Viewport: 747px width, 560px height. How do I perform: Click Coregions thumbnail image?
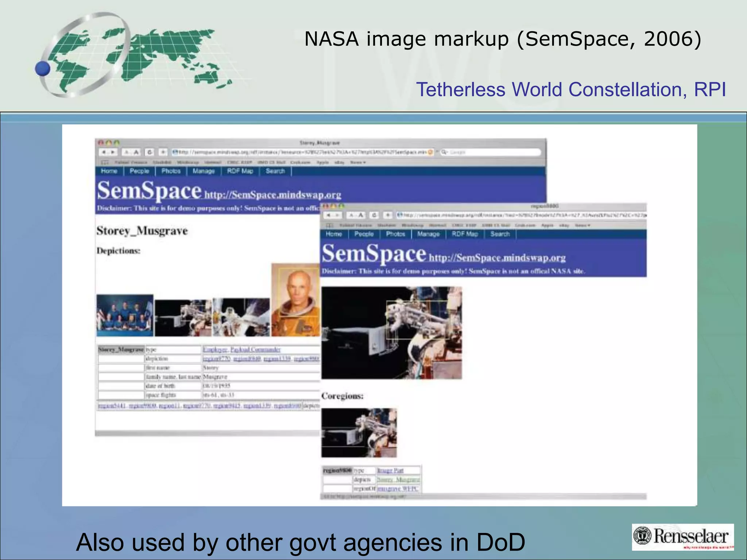point(359,433)
